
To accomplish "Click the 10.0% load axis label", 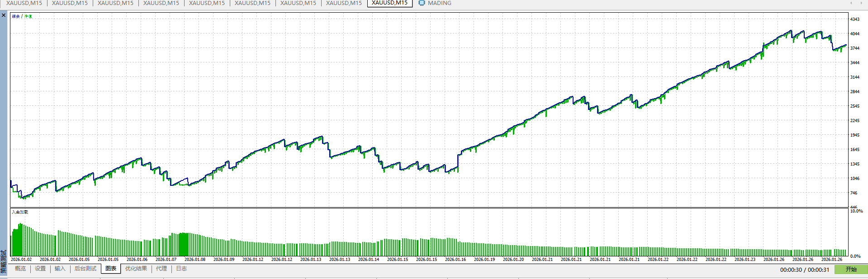I will (x=856, y=211).
